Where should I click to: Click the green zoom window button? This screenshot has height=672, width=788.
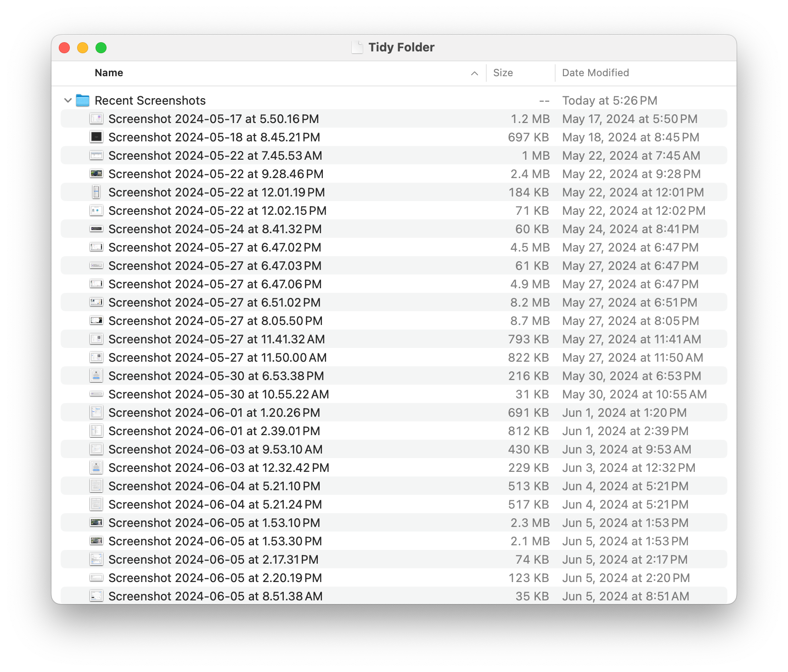pos(101,48)
